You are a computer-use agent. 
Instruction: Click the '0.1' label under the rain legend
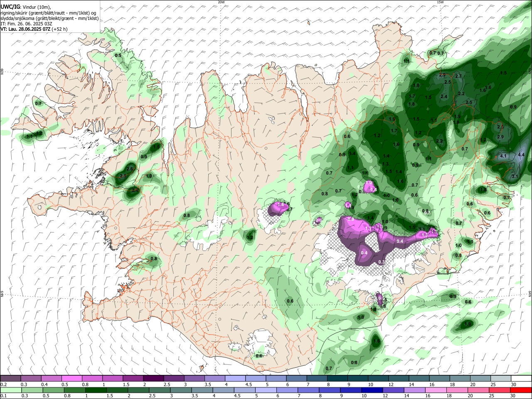coord(3,396)
